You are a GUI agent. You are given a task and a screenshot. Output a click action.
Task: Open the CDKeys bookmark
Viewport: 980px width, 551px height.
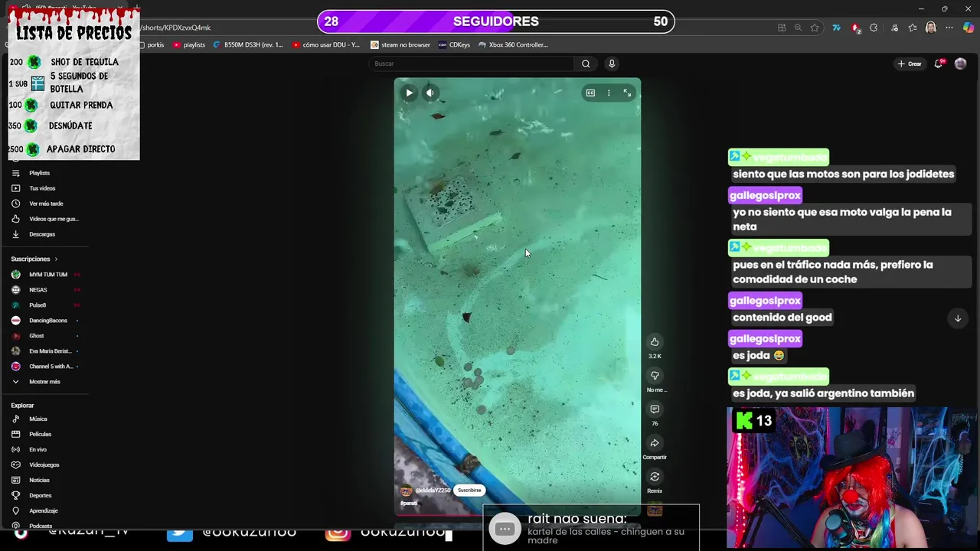(455, 45)
